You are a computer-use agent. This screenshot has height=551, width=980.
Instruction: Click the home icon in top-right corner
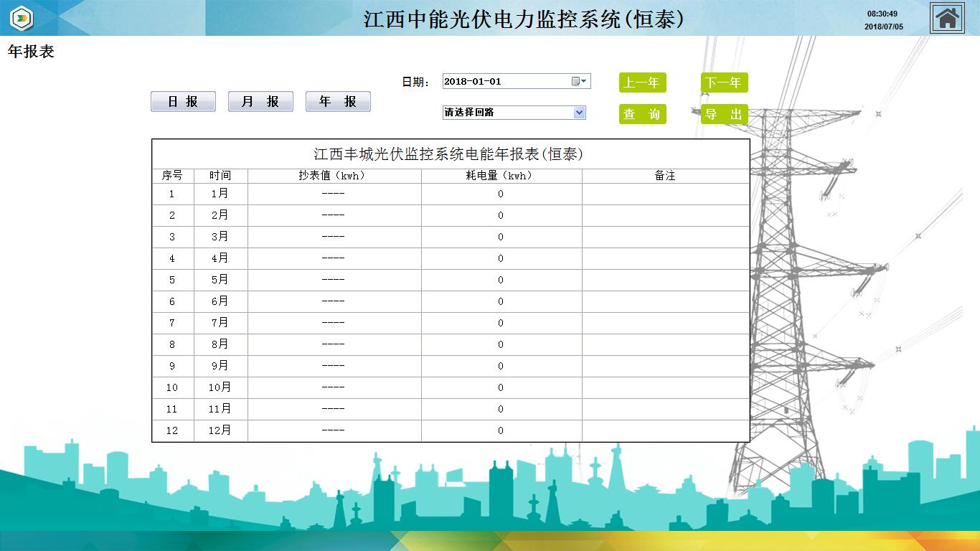(x=947, y=18)
